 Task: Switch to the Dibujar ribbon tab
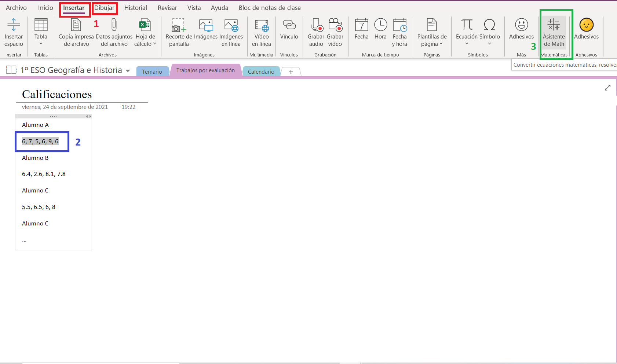105,7
